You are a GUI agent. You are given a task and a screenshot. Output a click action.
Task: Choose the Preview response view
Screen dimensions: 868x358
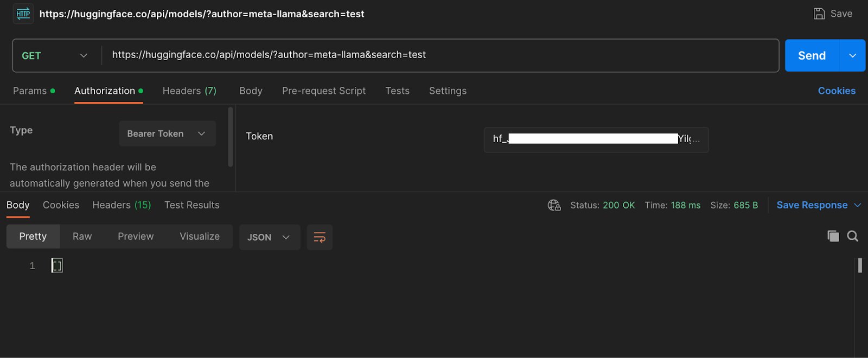click(136, 236)
